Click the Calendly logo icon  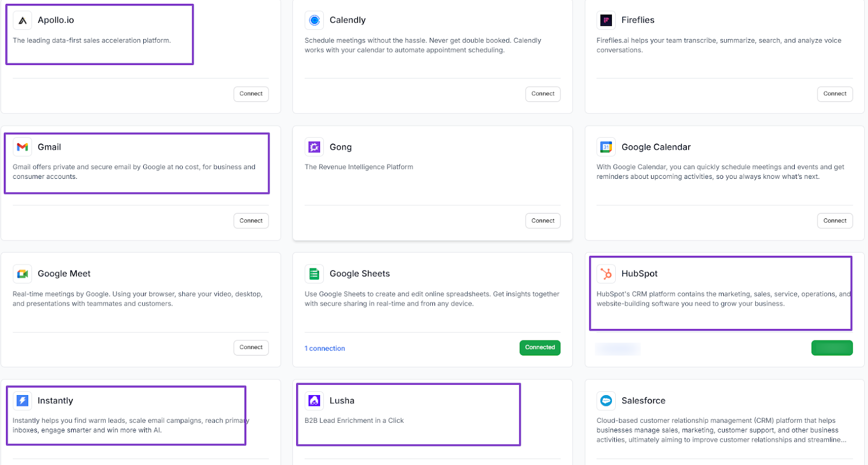314,21
